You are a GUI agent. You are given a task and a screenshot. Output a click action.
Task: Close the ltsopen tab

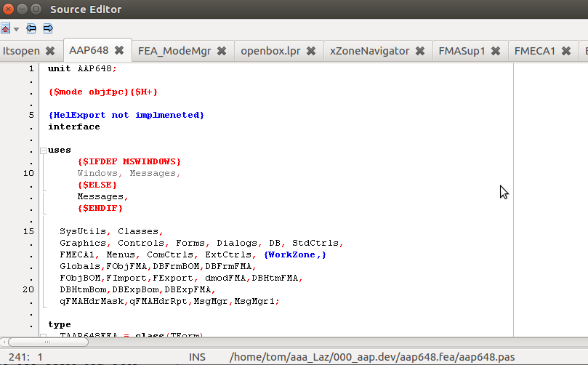pyautogui.click(x=50, y=51)
